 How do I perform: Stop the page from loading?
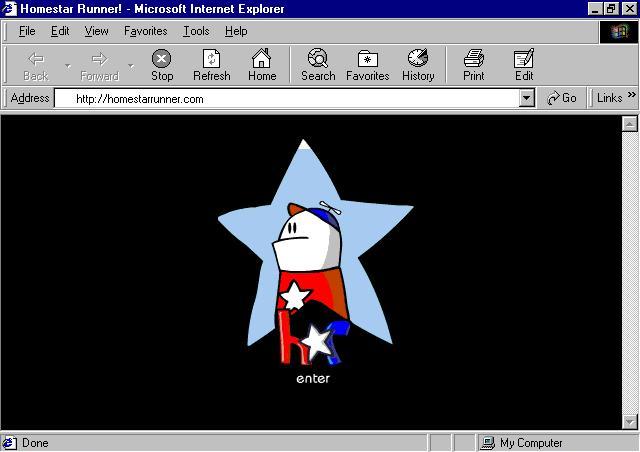162,65
